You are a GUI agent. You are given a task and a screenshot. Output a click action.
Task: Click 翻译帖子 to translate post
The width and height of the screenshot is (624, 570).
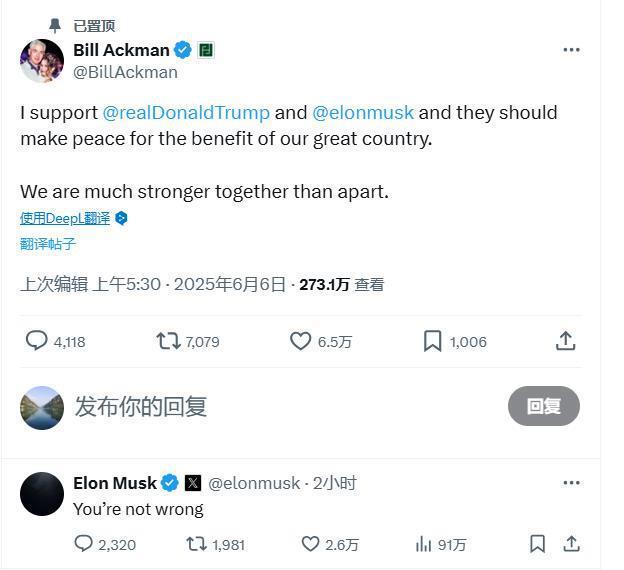(48, 244)
